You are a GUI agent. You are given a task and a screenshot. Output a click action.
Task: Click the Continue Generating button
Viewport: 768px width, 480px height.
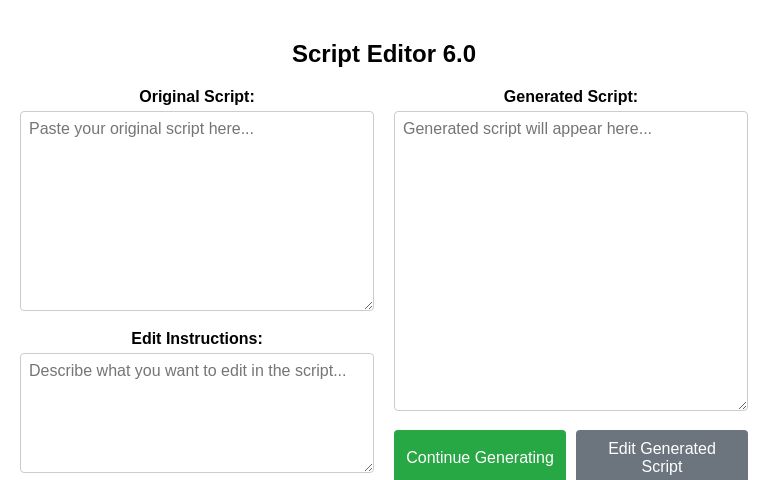point(480,456)
